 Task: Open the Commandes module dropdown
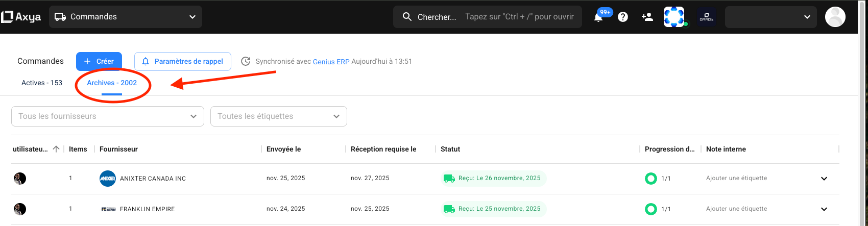tap(126, 17)
